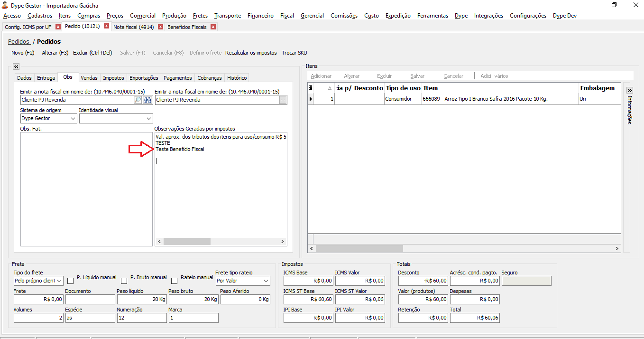Close the Pedido (10121) tab

coord(106,27)
